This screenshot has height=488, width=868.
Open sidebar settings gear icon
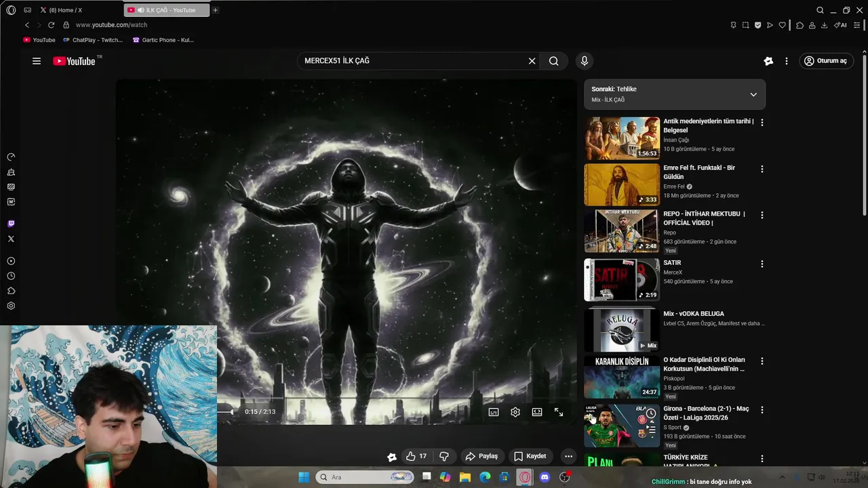click(11, 306)
